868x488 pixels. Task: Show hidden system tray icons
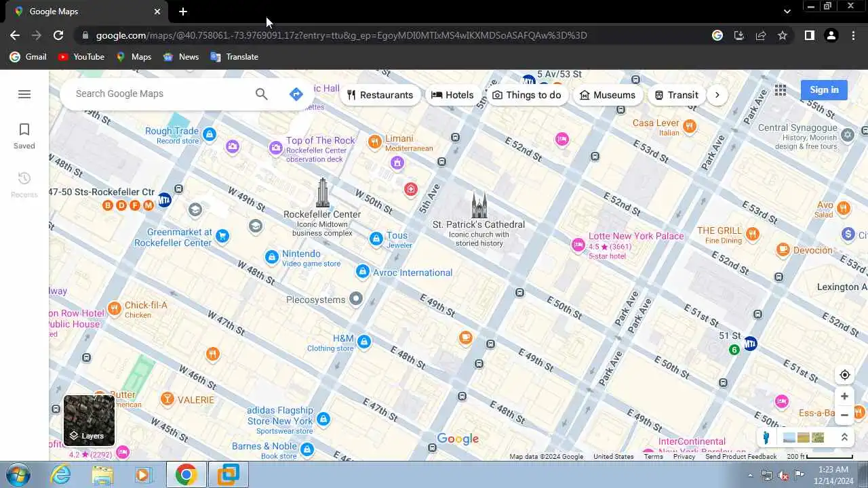[750, 475]
